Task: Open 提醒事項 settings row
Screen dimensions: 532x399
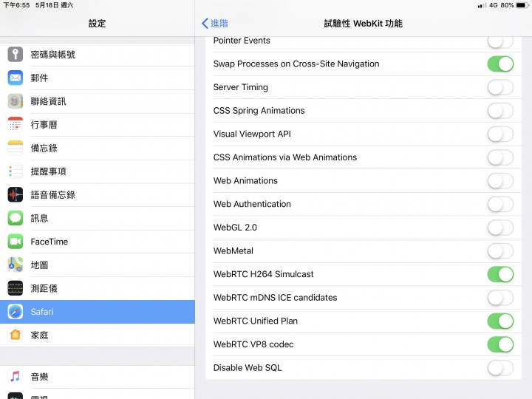Action: pyautogui.click(x=98, y=171)
